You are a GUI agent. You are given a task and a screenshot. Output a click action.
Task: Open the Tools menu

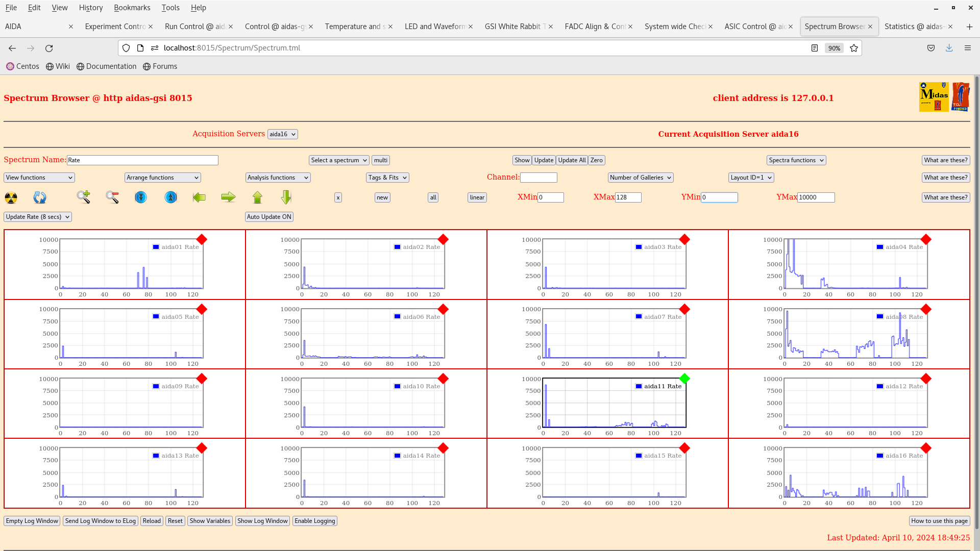click(170, 8)
